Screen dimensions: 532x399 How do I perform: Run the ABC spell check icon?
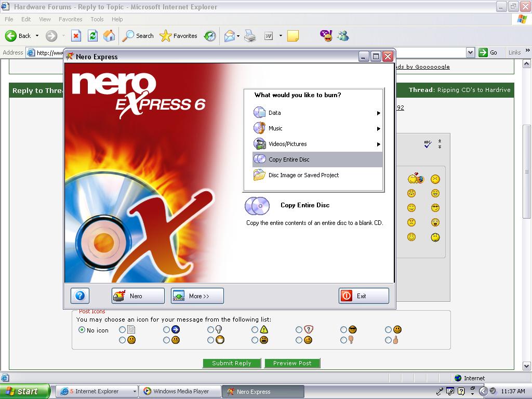pyautogui.click(x=428, y=144)
